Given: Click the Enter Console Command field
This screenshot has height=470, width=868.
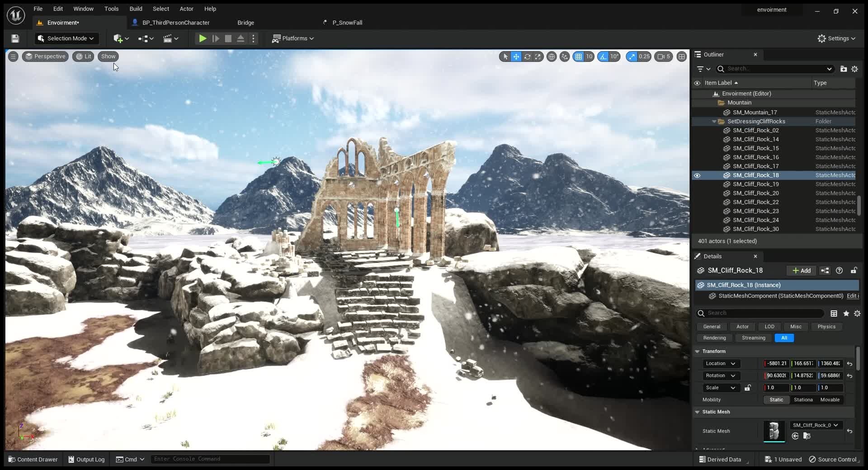Looking at the screenshot, I should [x=209, y=459].
